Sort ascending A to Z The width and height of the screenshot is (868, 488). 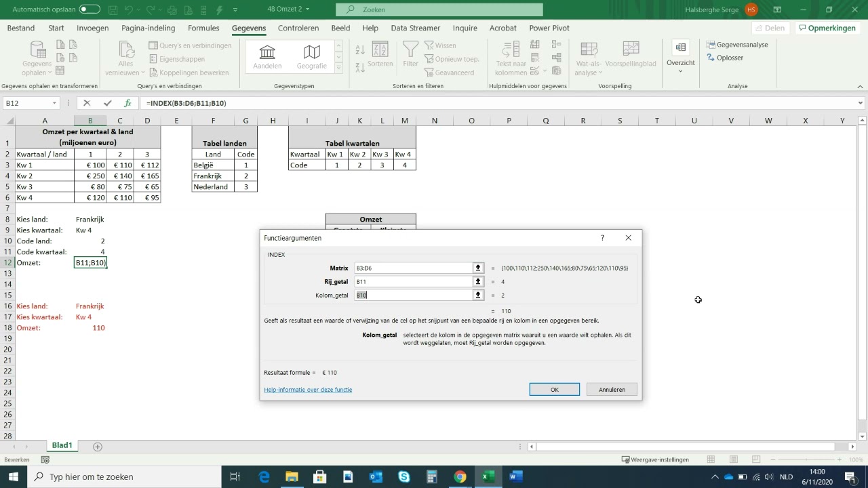tap(360, 49)
